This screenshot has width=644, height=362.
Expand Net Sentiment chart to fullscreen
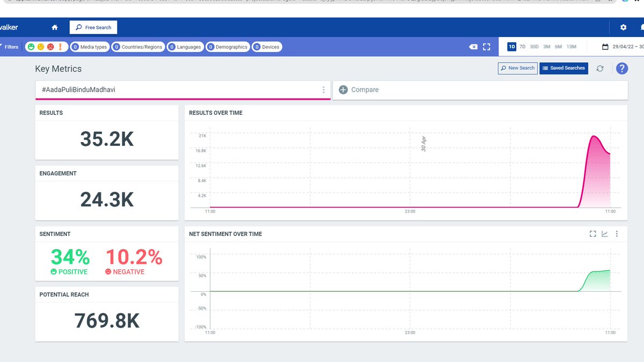(x=592, y=234)
